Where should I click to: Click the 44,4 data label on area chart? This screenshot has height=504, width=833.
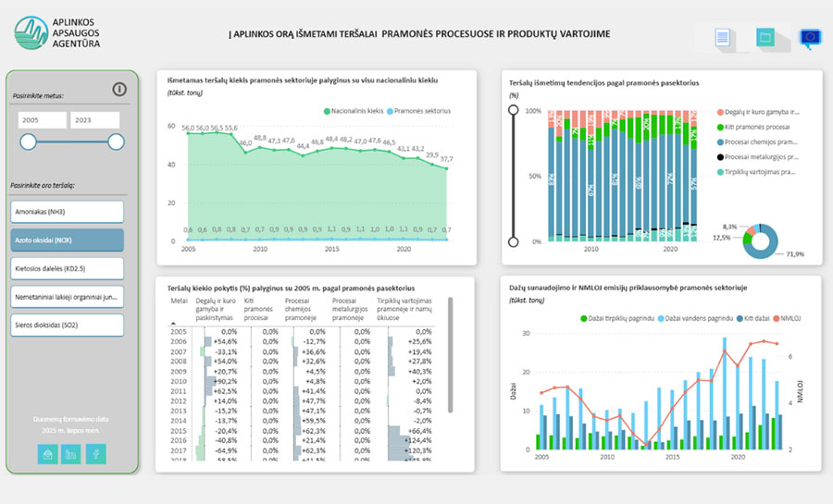click(303, 145)
